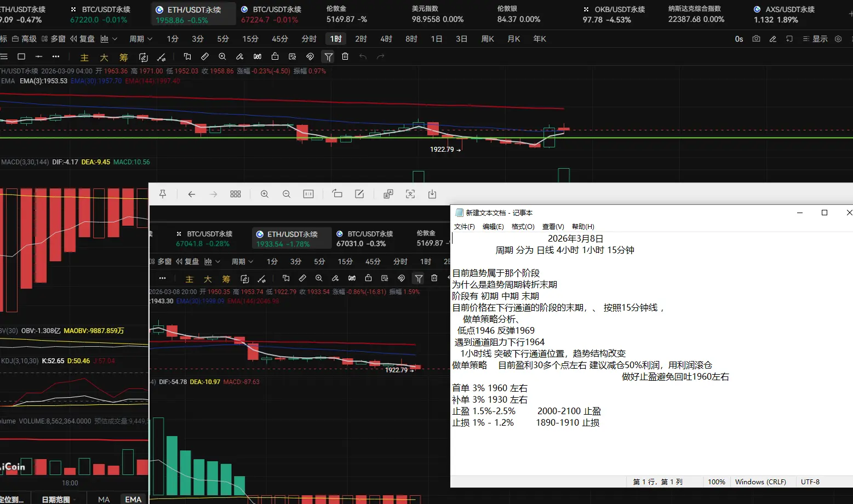Save the image with the viewer download icon
This screenshot has width=853, height=504.
[x=432, y=194]
